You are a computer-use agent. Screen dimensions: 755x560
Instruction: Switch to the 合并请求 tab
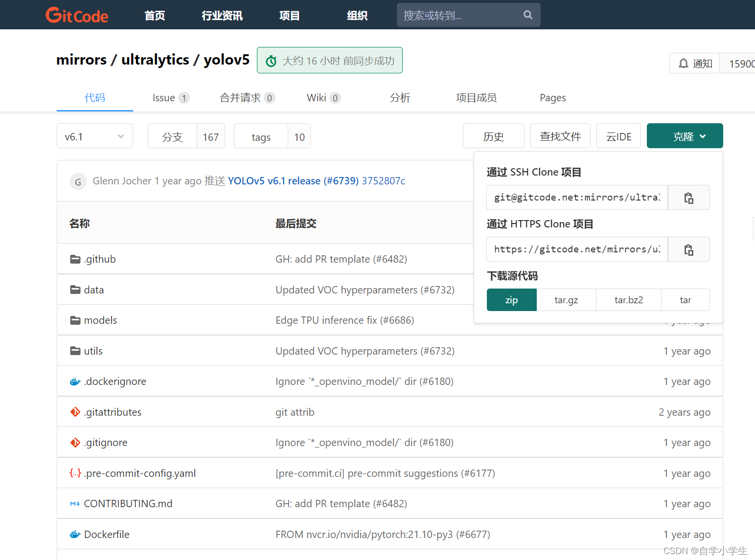[x=247, y=98]
